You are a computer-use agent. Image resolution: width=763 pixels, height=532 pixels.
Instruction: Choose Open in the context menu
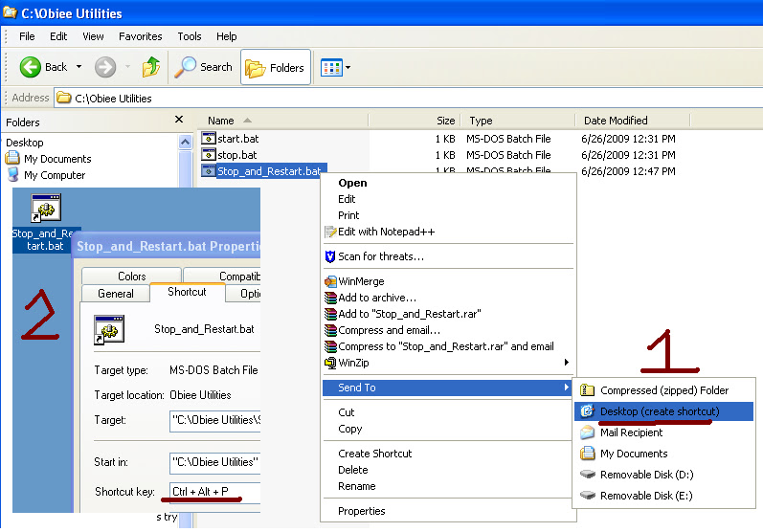point(352,183)
